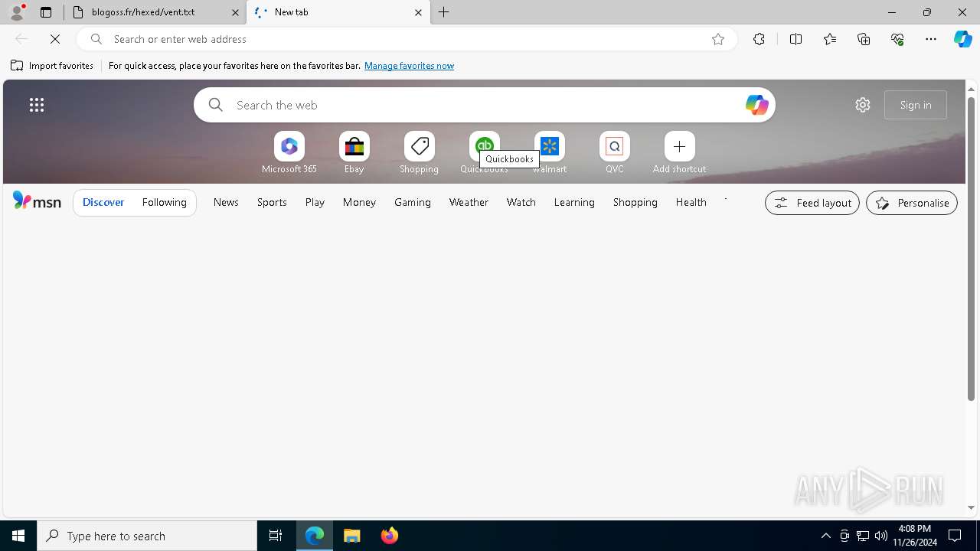This screenshot has width=980, height=551.
Task: Click Import favorites
Action: (52, 66)
